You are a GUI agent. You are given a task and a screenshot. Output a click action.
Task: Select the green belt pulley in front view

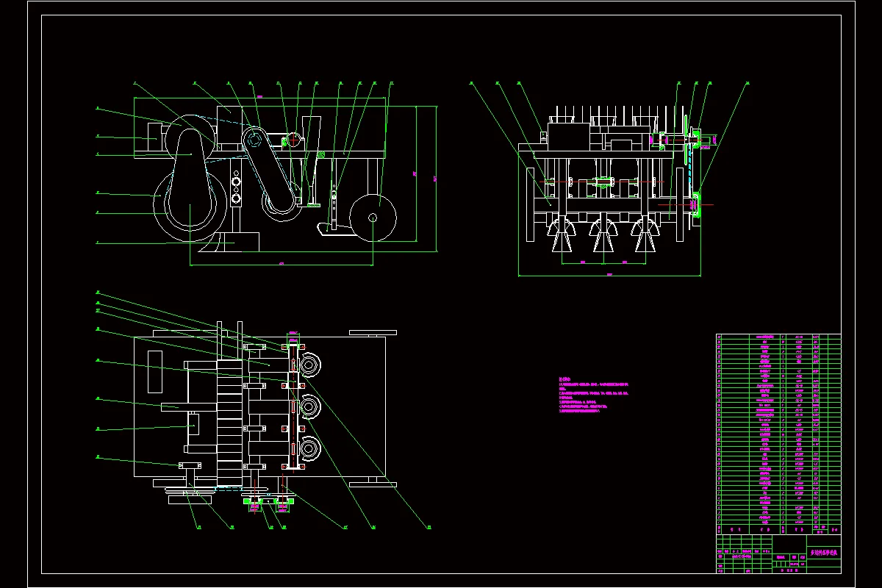(x=686, y=140)
